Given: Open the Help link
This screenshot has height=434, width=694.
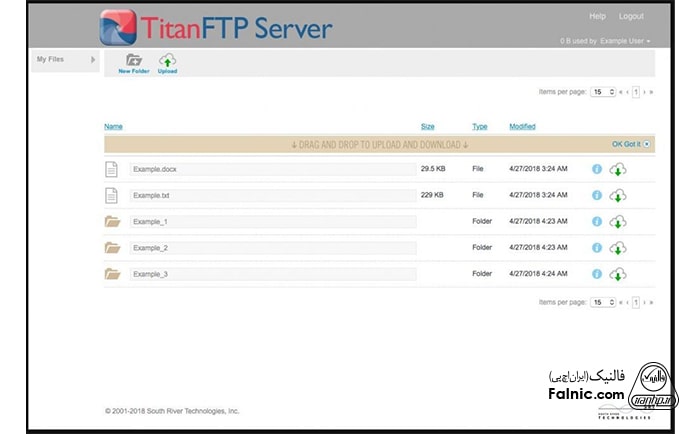Looking at the screenshot, I should tap(597, 17).
